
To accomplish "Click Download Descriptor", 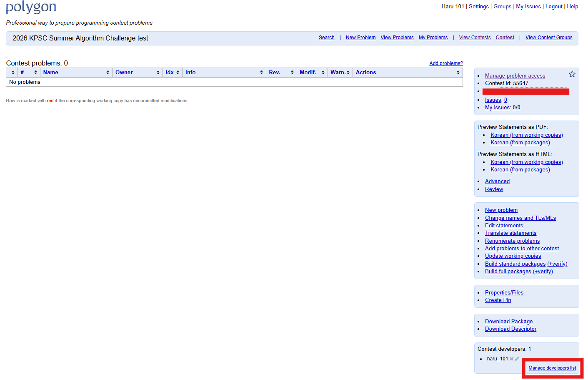I will click(x=510, y=329).
